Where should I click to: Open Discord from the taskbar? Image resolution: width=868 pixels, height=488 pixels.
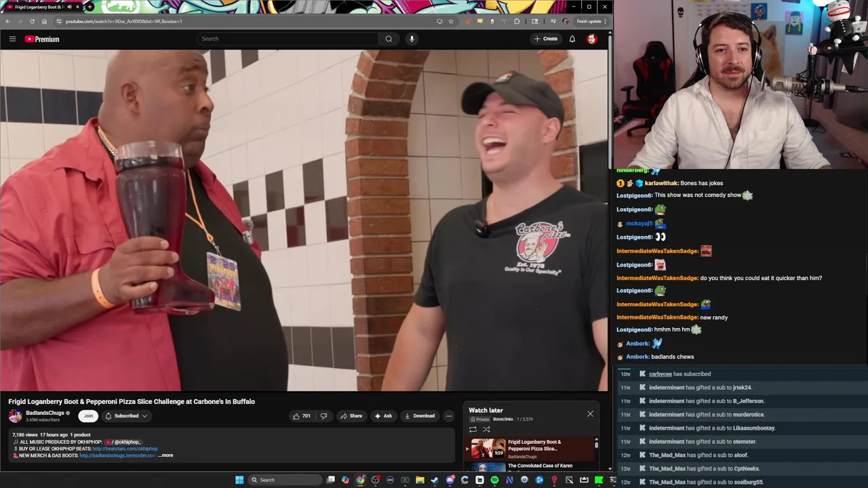coord(450,480)
